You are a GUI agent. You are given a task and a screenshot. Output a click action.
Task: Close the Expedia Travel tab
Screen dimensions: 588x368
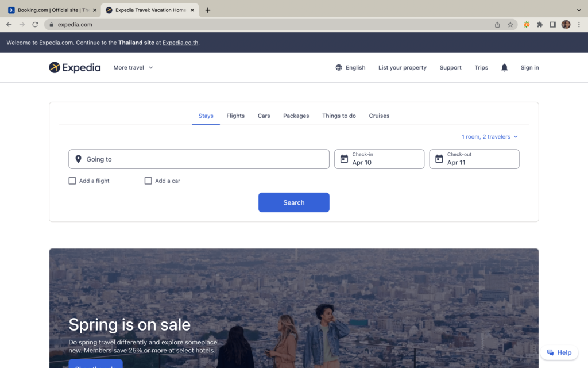[192, 10]
